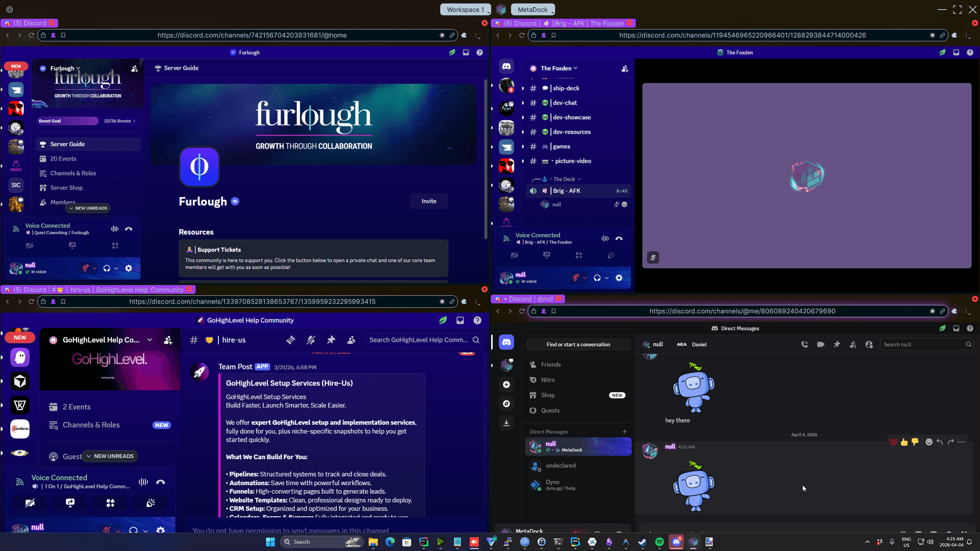Toggle screen share in Furlough voice panel

click(x=72, y=245)
